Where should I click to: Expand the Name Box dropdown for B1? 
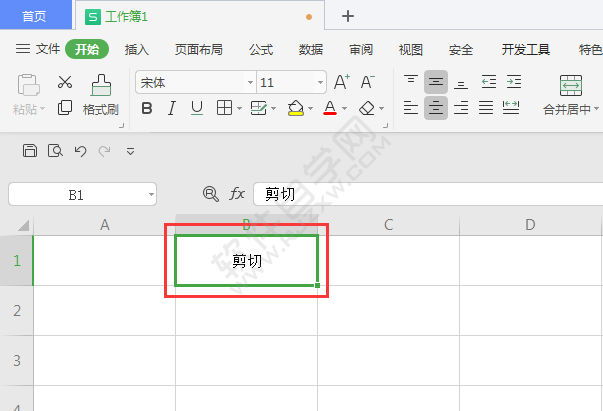150,194
